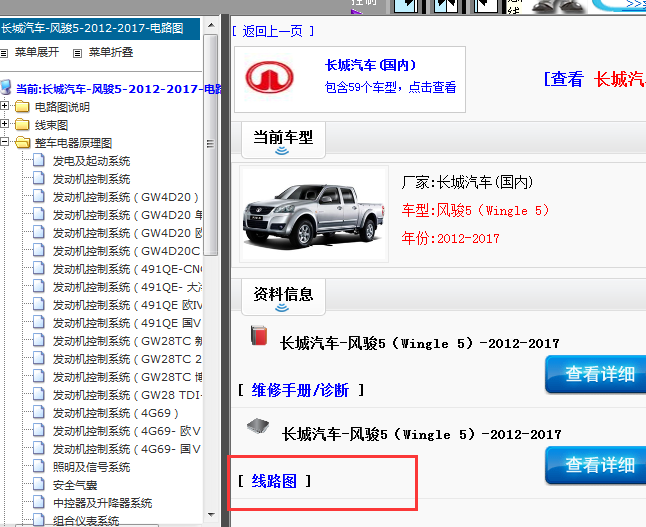Screen dimensions: 646x527
Task: Click the 线束图 folder icon
Action: 22,124
